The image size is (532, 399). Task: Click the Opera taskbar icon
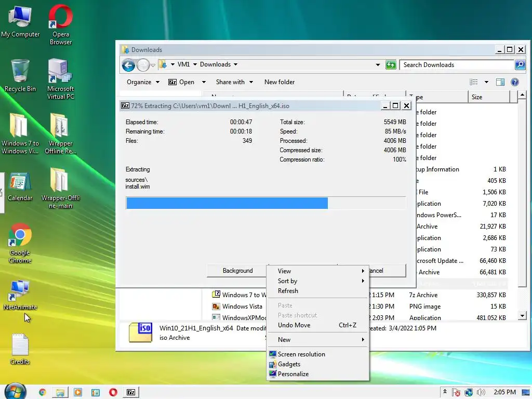coord(113,392)
